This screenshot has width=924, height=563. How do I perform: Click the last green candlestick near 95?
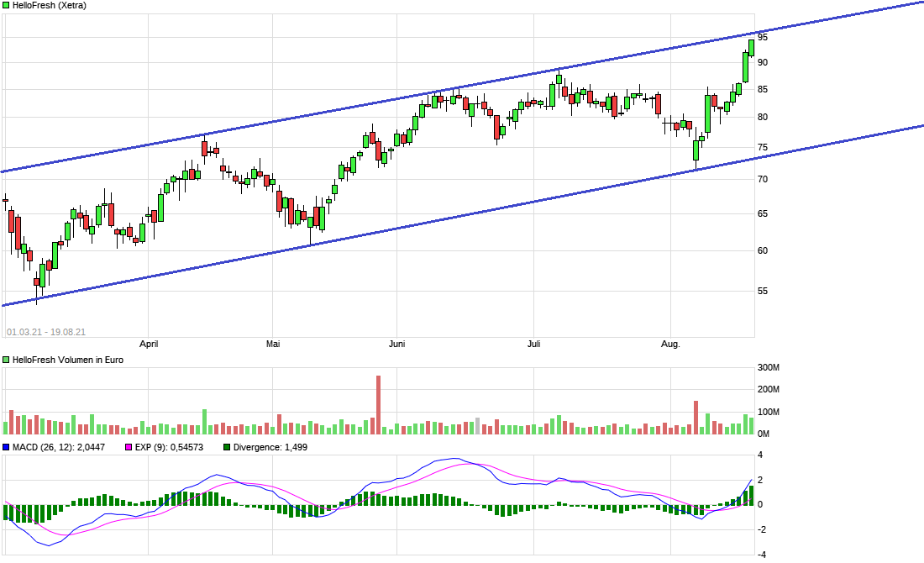click(751, 48)
